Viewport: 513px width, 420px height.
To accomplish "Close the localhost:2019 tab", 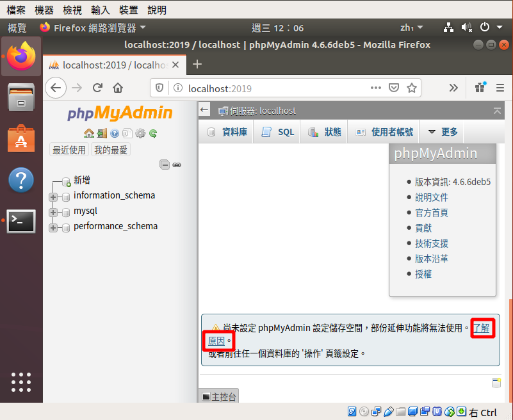I will [x=175, y=65].
